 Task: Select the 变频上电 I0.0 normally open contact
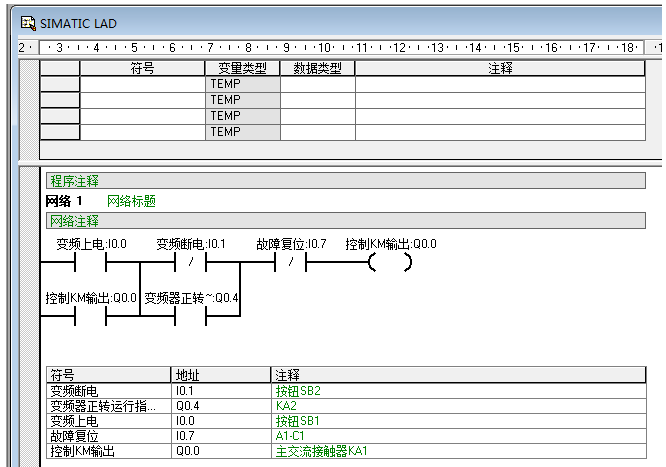coord(91,263)
